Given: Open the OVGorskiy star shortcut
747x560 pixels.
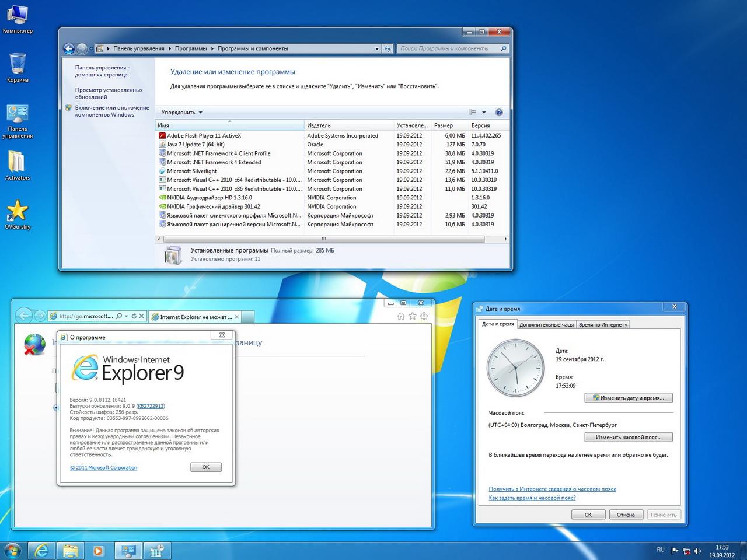Looking at the screenshot, I should tap(18, 215).
